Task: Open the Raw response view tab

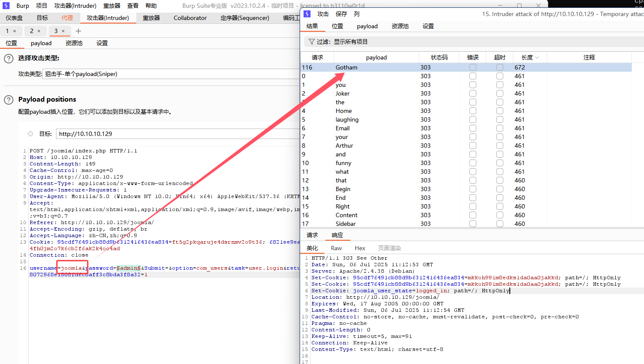Action: point(336,248)
